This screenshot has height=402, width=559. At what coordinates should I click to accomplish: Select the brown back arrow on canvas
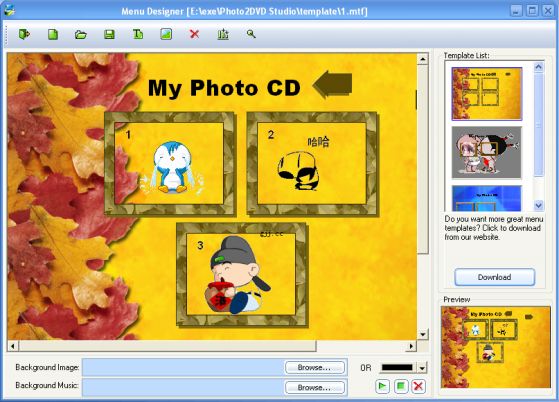332,84
